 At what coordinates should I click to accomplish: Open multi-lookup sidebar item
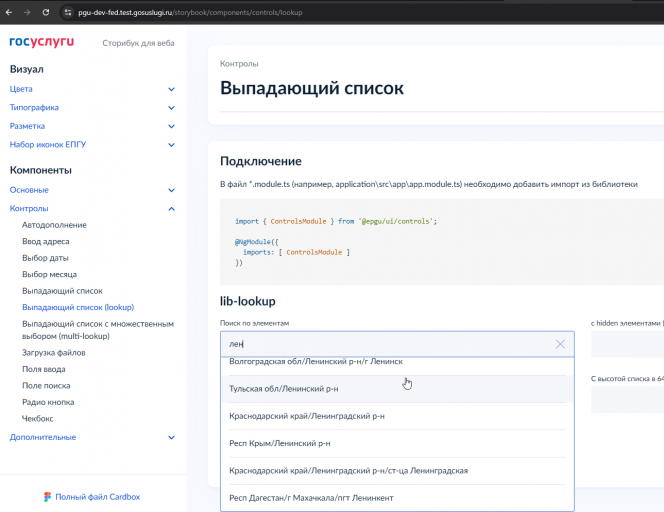pos(98,330)
